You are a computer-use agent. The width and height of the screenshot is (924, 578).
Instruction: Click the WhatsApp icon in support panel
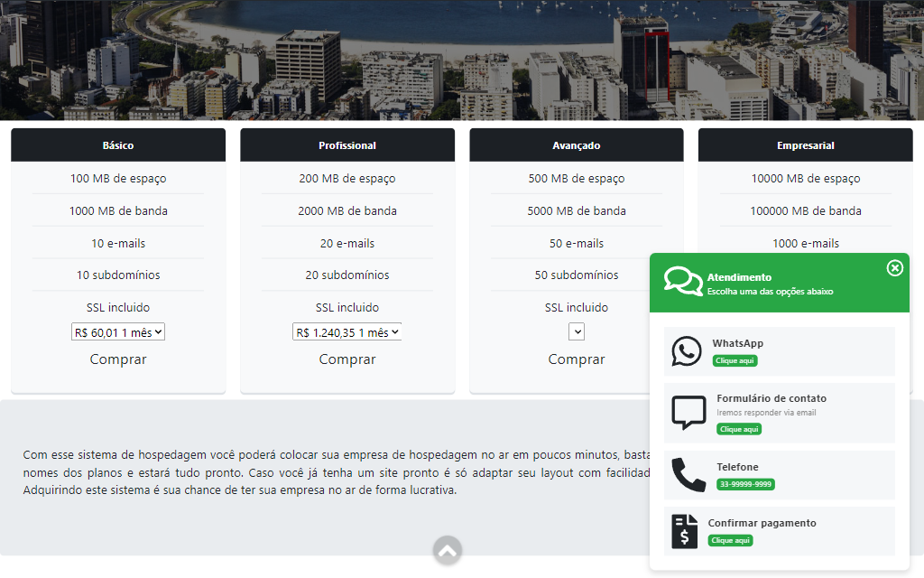(x=687, y=351)
